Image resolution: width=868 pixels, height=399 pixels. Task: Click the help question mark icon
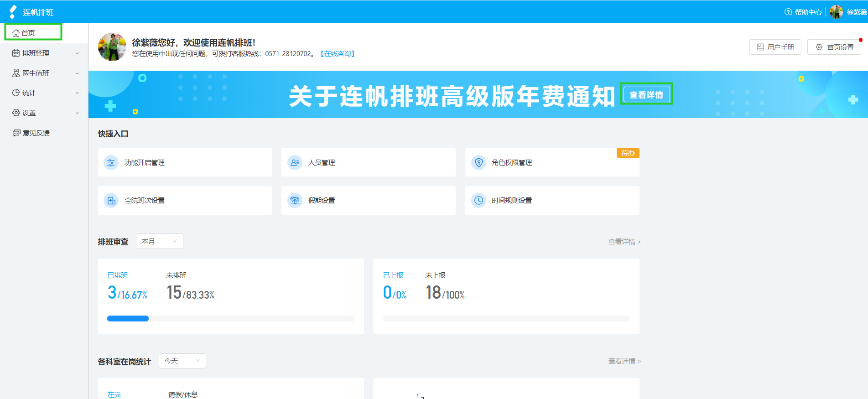788,12
